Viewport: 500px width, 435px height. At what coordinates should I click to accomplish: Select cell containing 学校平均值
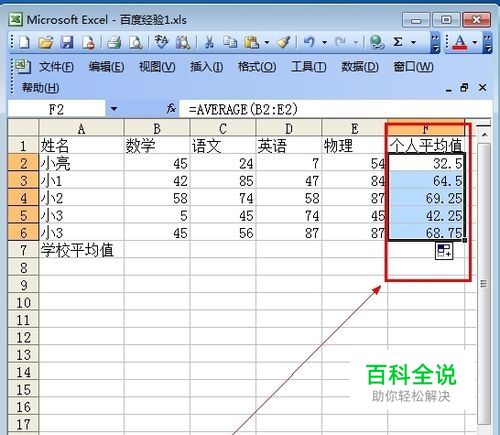81,250
